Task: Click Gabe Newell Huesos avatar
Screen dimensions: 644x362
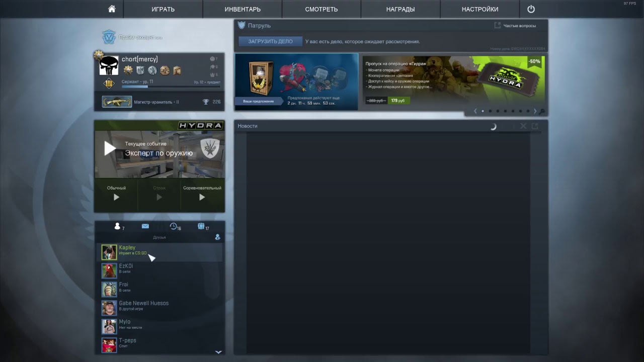Action: [x=109, y=308]
